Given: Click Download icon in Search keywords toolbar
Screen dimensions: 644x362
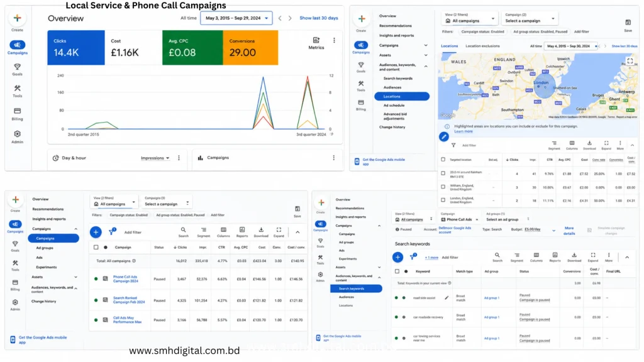Looking at the screenshot, I should 574,255.
